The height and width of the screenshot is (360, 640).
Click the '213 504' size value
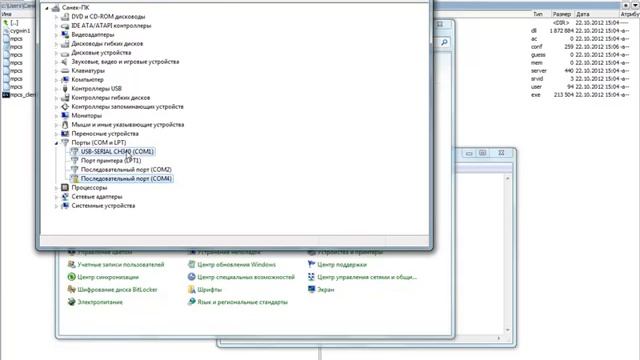[564, 95]
